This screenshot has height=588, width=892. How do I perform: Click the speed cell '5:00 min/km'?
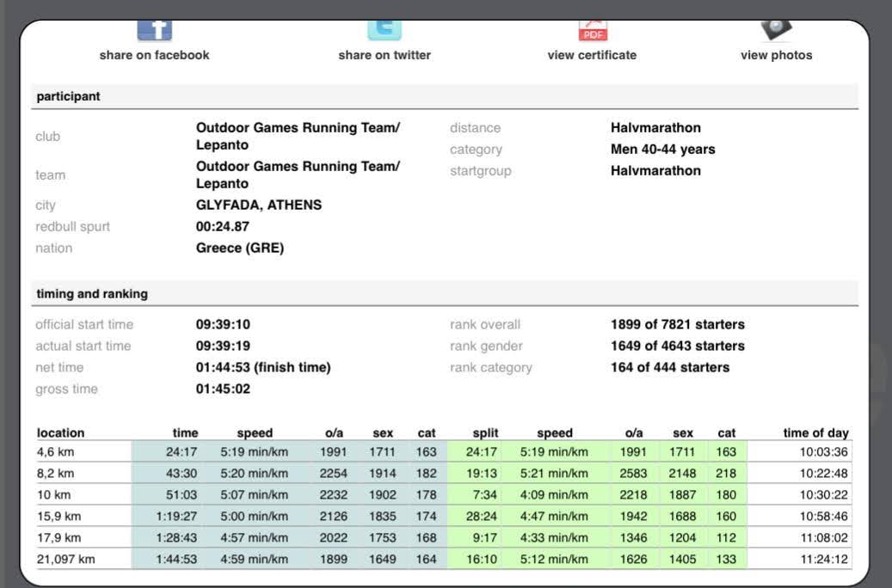click(x=255, y=517)
